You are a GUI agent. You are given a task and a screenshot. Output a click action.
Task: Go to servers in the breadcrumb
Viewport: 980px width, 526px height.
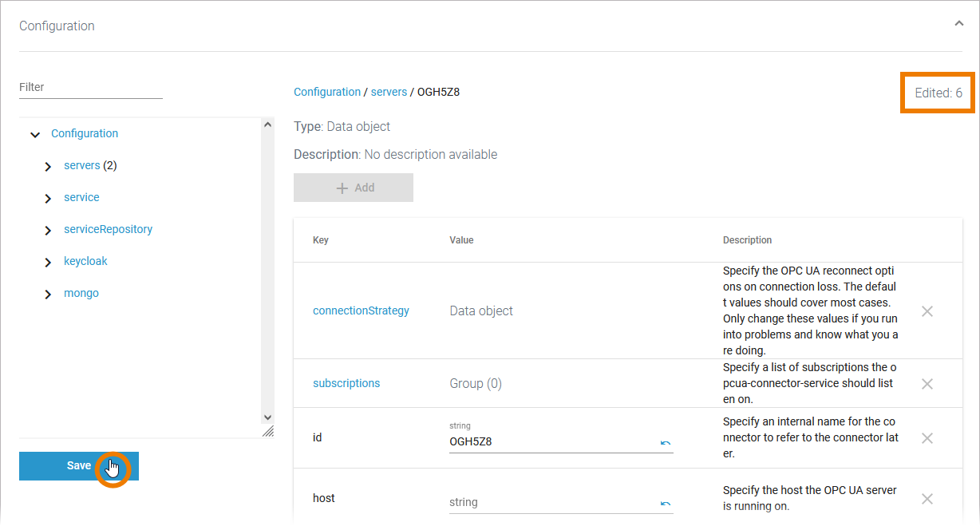(389, 93)
